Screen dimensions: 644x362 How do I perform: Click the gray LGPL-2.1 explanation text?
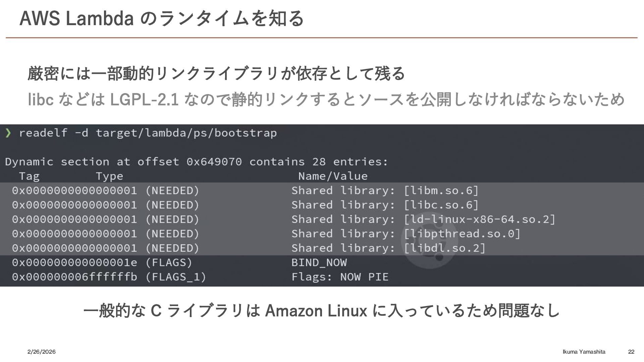[326, 99]
